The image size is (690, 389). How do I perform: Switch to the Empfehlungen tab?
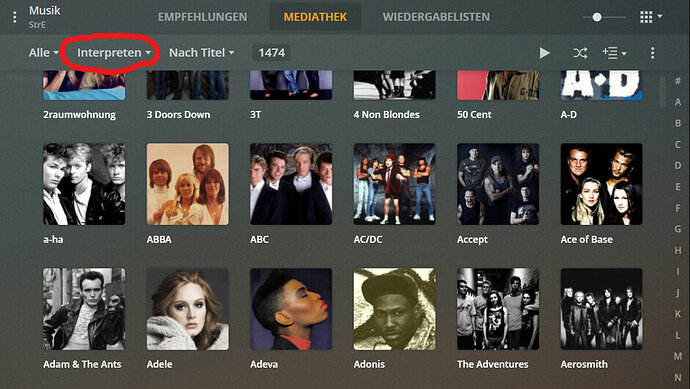(202, 17)
